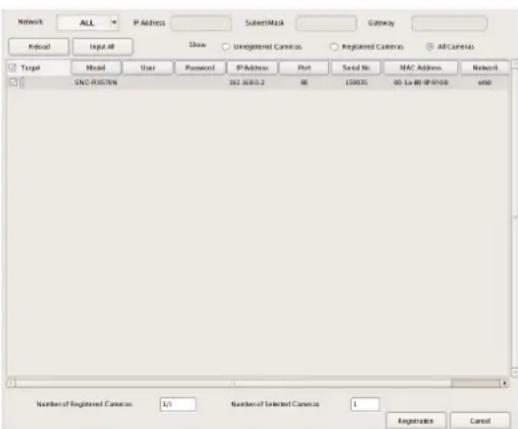The height and width of the screenshot is (429, 518).
Task: Click horizontal scrollbar right arrow
Action: (x=505, y=383)
